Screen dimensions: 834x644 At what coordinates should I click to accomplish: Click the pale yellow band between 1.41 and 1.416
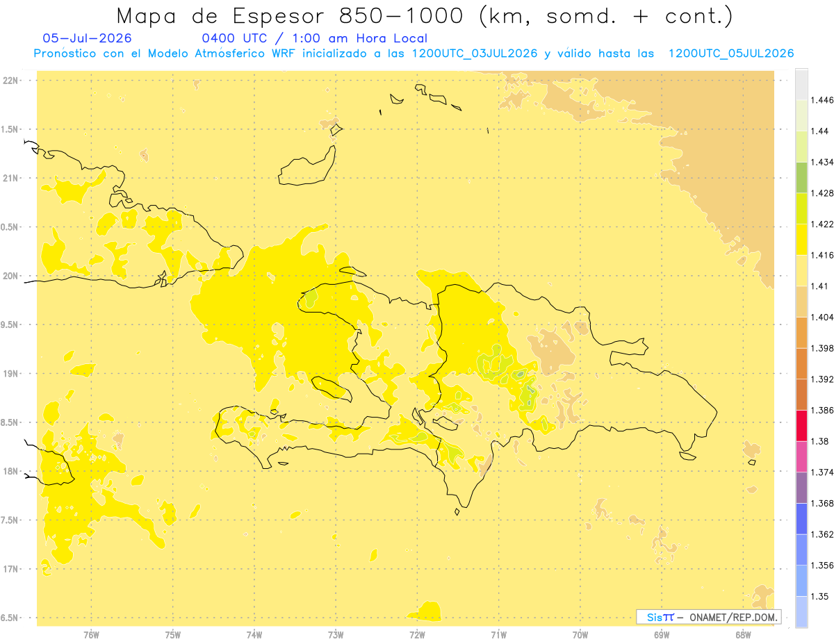click(801, 270)
